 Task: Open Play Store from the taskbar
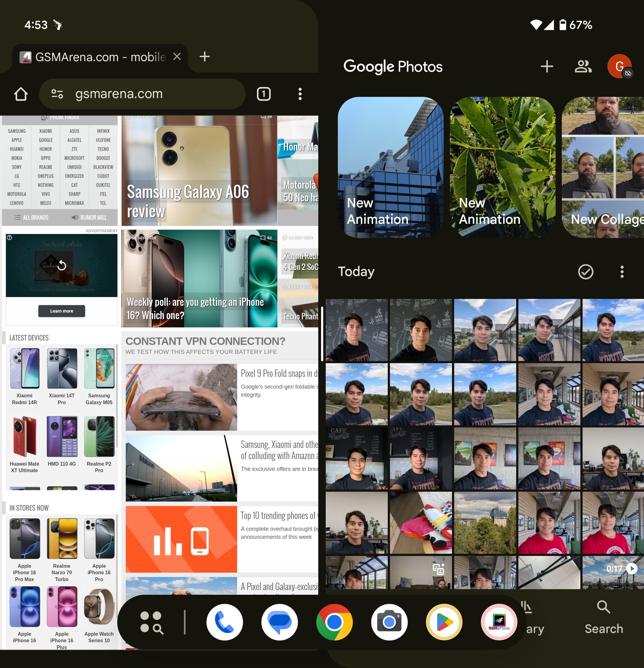tap(444, 622)
